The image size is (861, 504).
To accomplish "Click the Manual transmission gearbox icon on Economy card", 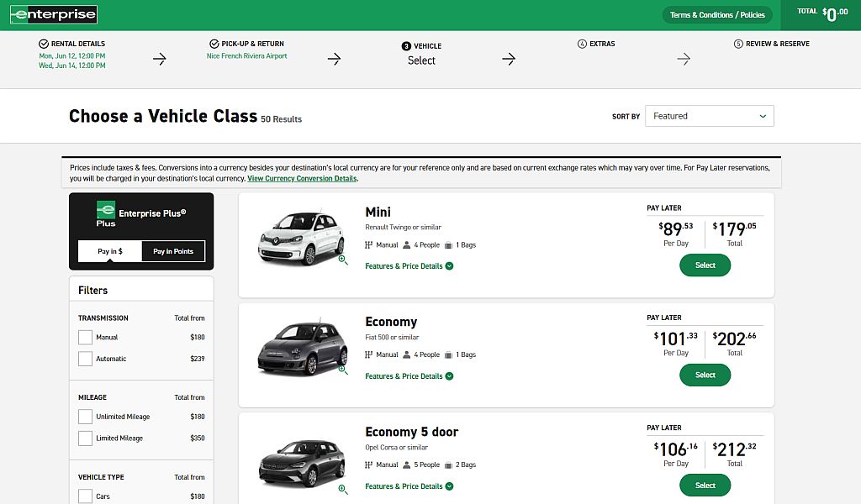I will coord(367,354).
